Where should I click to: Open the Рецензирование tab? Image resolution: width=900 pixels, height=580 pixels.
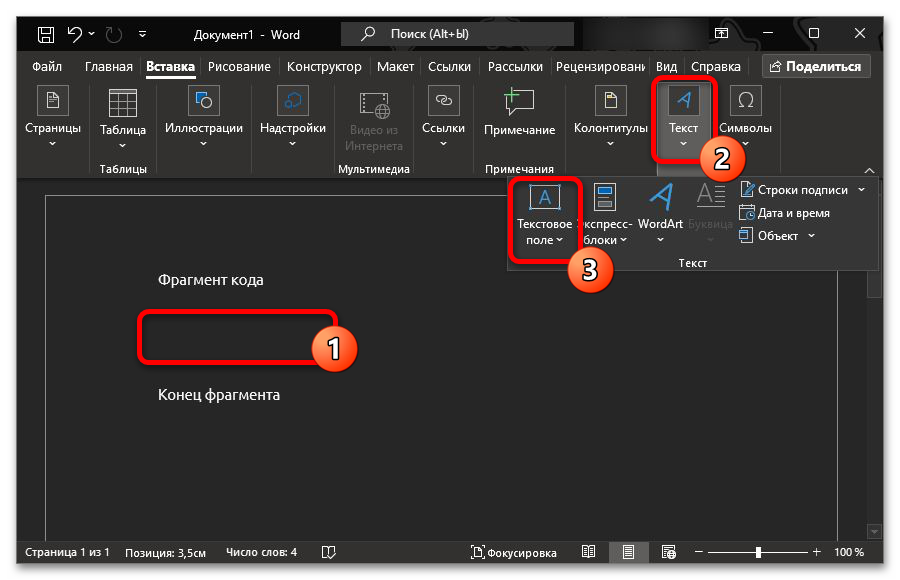pos(600,67)
